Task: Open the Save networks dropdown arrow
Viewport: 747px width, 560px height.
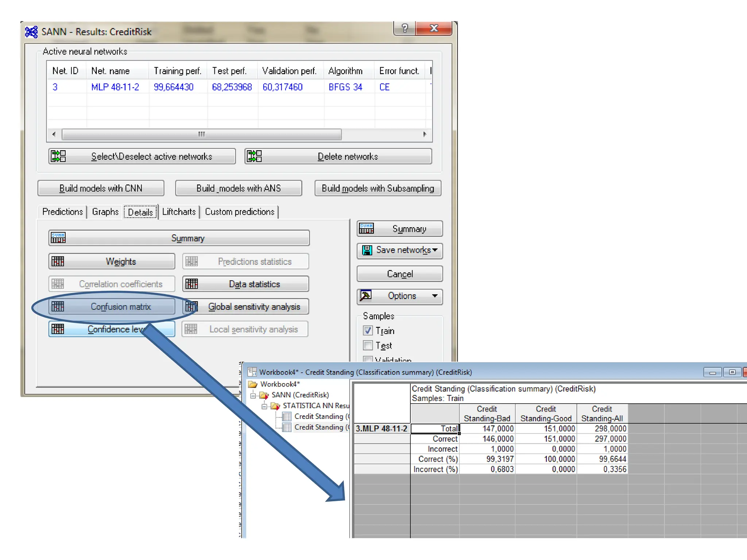Action: tap(435, 250)
